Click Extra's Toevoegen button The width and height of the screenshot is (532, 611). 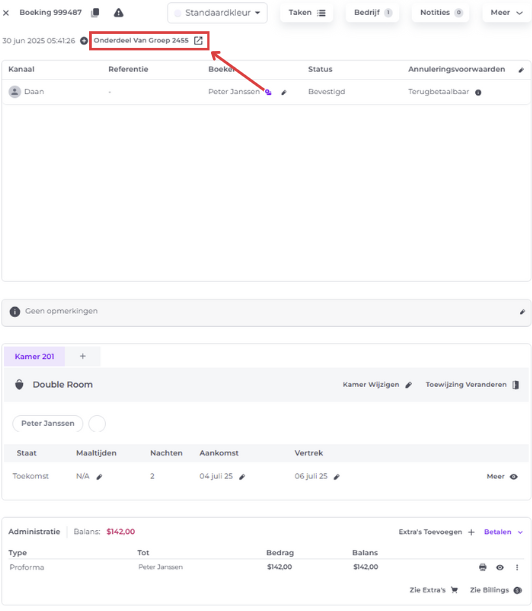[437, 532]
